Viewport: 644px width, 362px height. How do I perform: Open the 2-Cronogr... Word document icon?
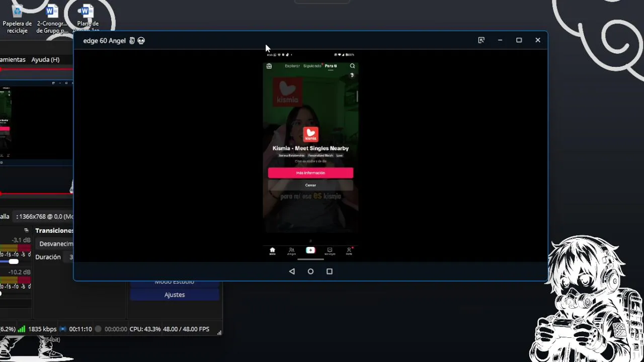pos(52,18)
